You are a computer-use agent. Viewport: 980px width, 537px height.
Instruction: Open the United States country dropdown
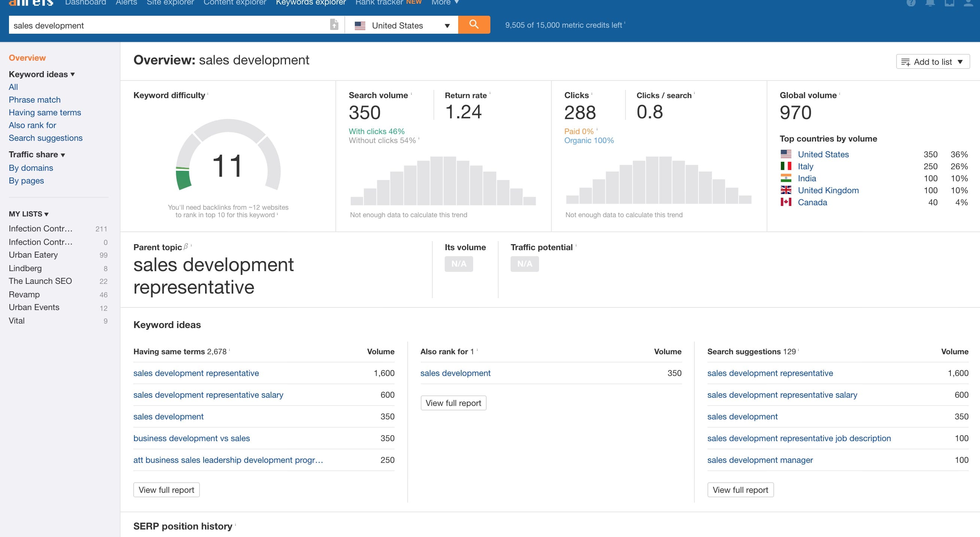(x=401, y=25)
